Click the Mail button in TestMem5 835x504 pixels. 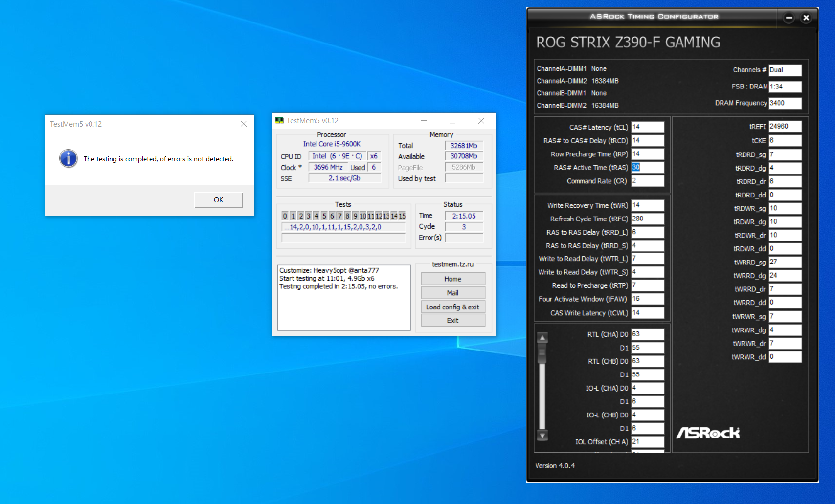click(453, 293)
